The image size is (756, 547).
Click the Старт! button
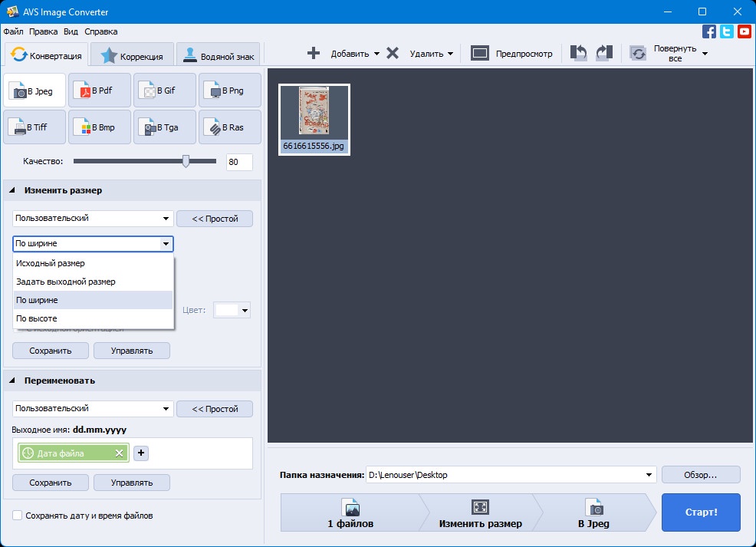[701, 512]
